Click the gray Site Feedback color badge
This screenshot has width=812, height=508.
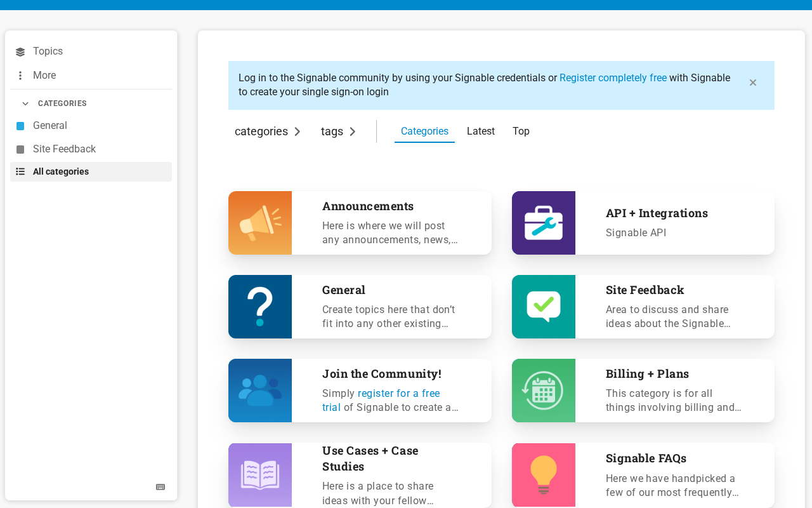point(20,149)
